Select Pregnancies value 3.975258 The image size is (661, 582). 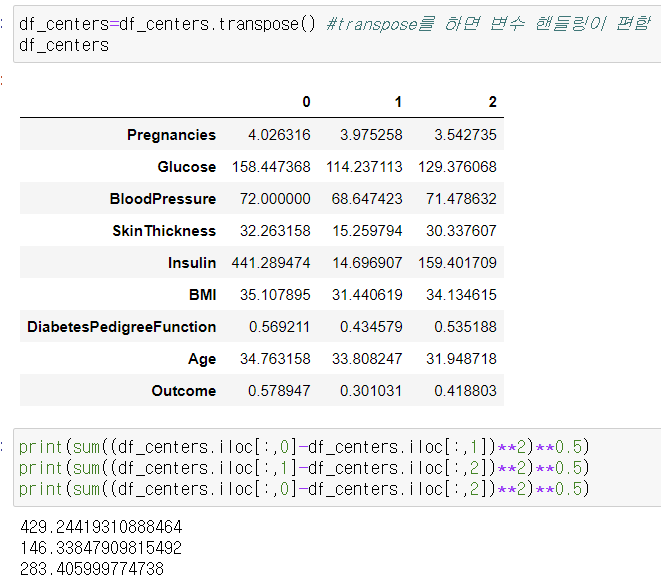(371, 135)
